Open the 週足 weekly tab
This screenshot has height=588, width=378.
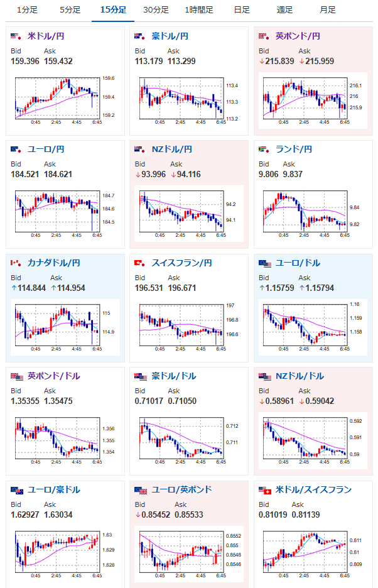[x=284, y=10]
